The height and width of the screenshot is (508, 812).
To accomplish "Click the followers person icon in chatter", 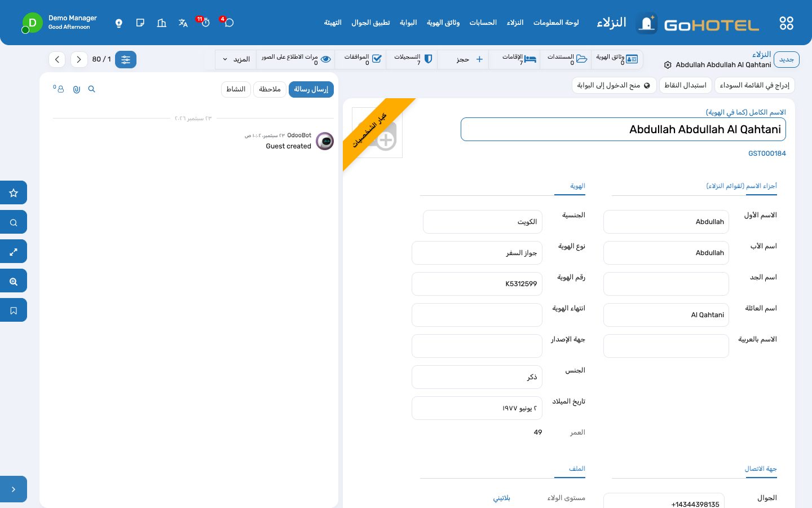I will click(59, 89).
